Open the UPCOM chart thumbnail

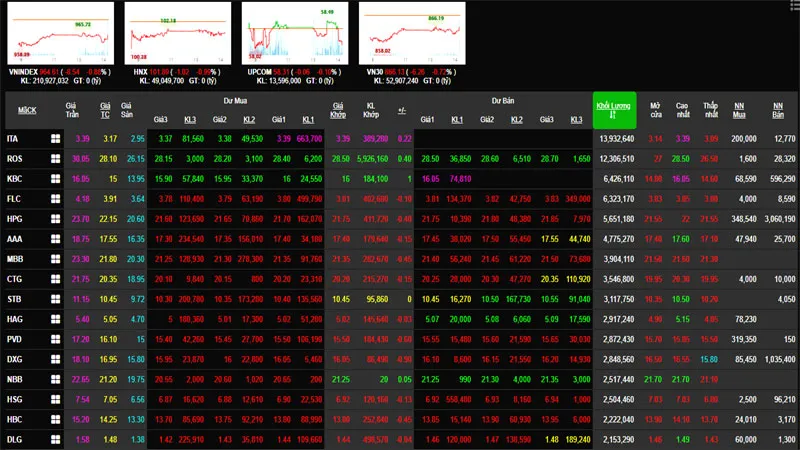[x=295, y=33]
